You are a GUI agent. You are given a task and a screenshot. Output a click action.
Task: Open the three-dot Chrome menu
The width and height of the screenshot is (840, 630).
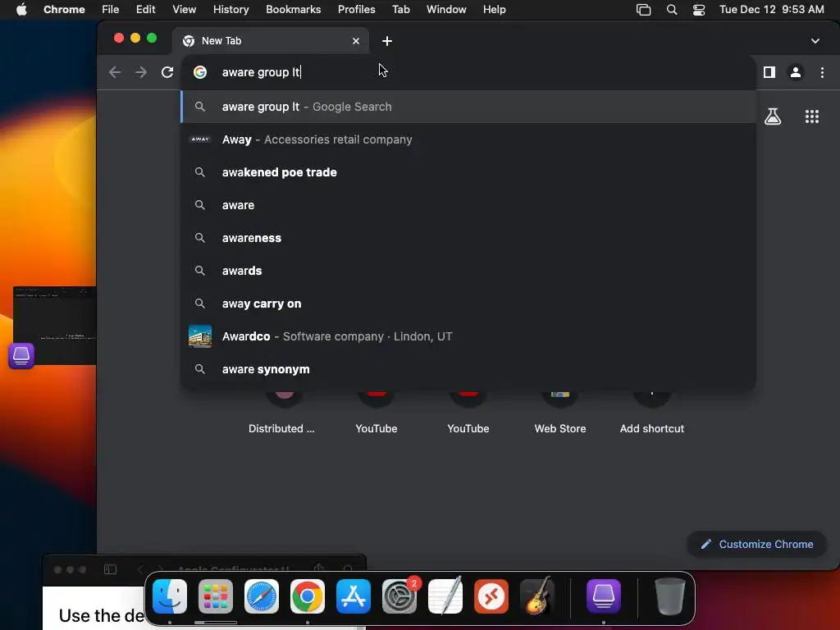click(x=822, y=72)
